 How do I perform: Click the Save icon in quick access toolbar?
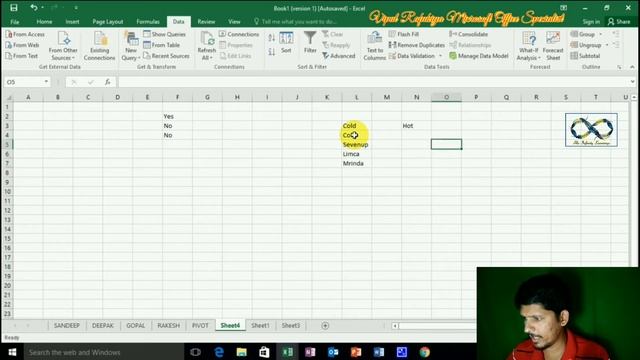point(13,7)
